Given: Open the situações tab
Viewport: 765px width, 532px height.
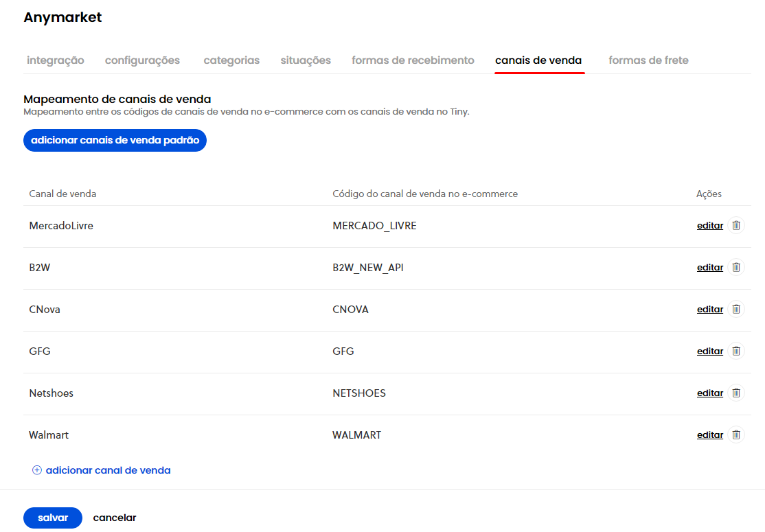Looking at the screenshot, I should pyautogui.click(x=306, y=60).
